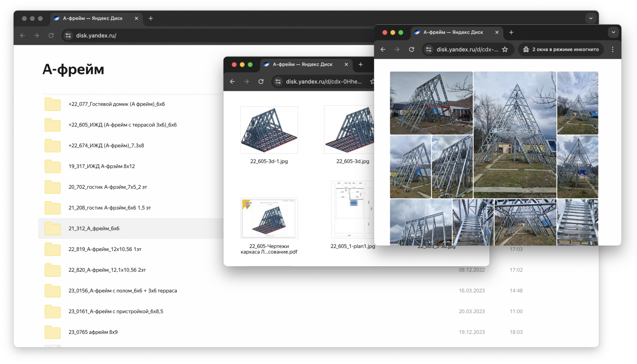Bookmark the page with the star in the incognito window

[x=505, y=50]
